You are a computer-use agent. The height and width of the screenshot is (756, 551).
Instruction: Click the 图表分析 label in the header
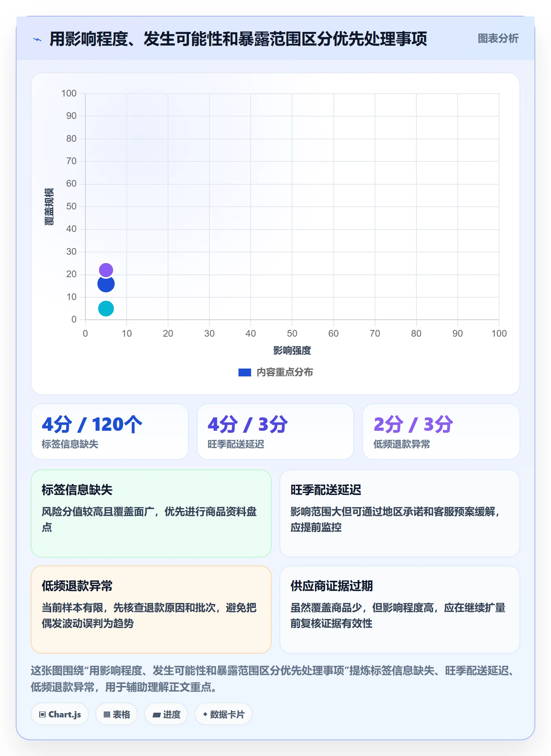498,39
